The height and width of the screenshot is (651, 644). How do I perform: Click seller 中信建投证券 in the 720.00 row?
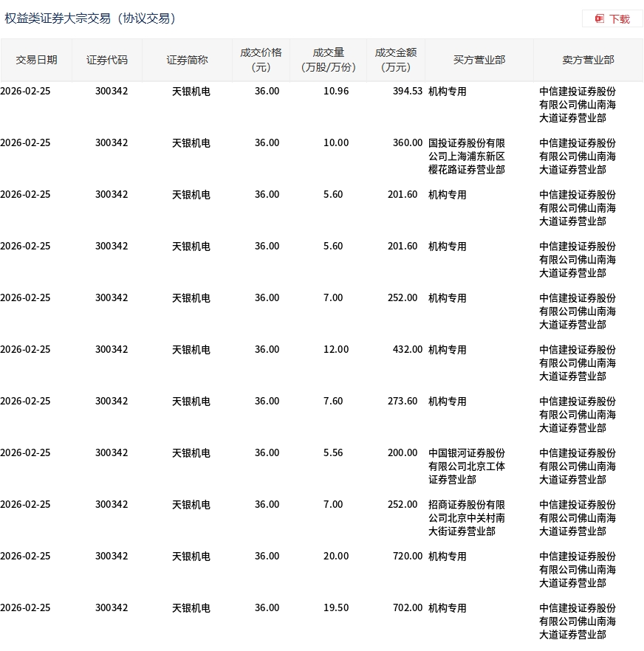[x=578, y=570]
